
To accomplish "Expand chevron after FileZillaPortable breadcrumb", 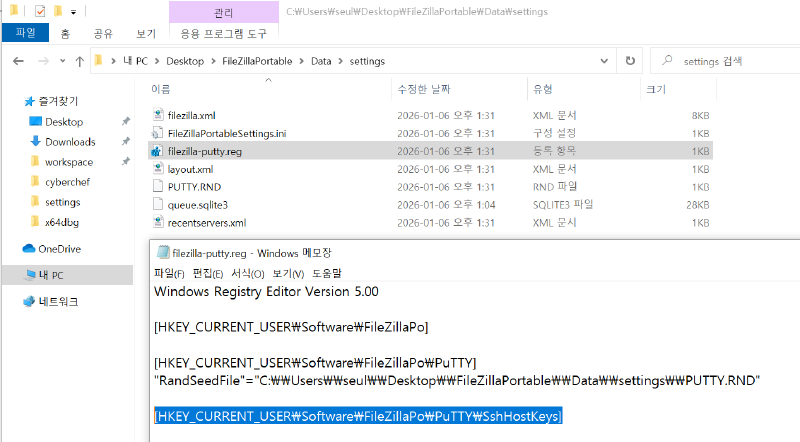I will 302,61.
